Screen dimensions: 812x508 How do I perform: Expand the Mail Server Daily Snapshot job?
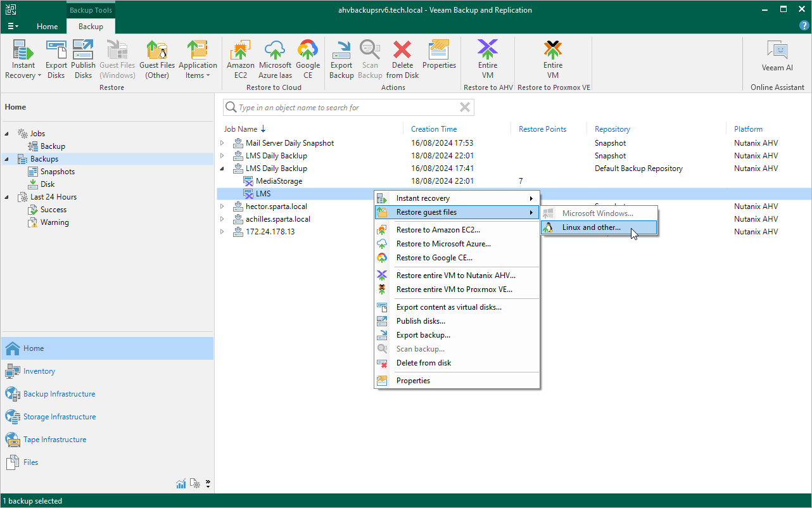pyautogui.click(x=222, y=143)
